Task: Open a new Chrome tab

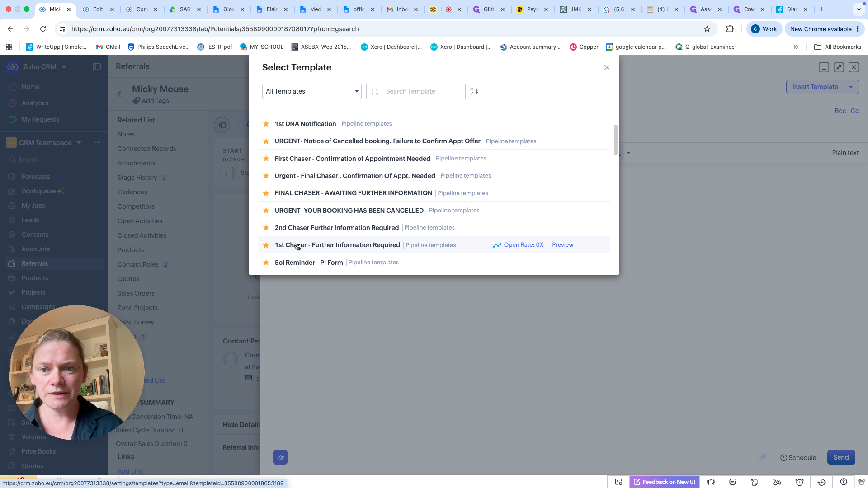Action: pos(822,9)
